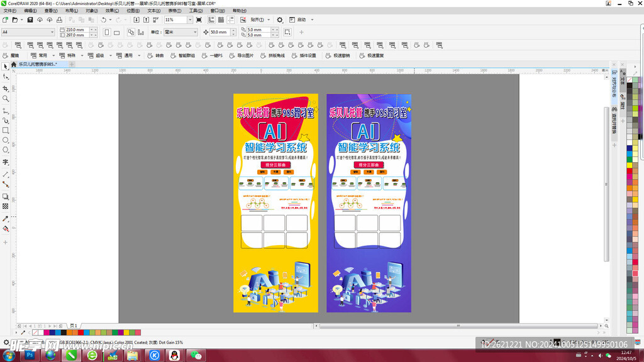Pick the yellow swatch in document palette
644x362 pixels.
[126, 332]
